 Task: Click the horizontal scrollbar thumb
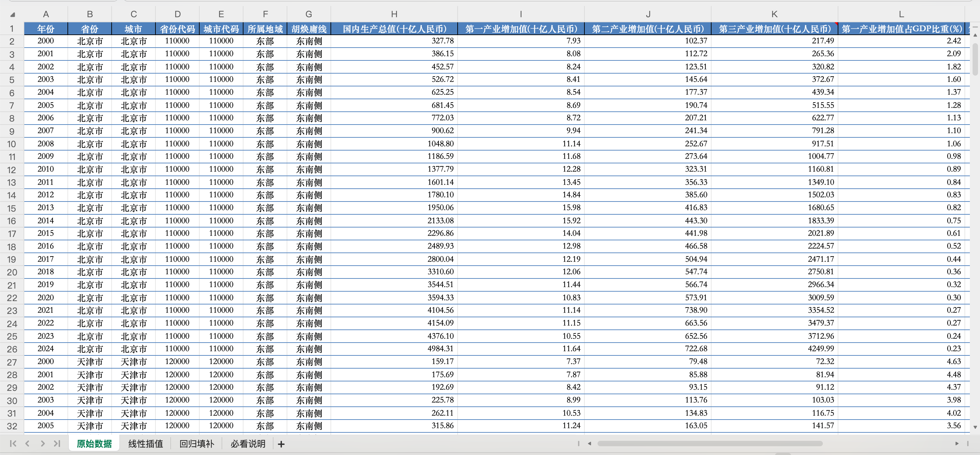coord(710,444)
